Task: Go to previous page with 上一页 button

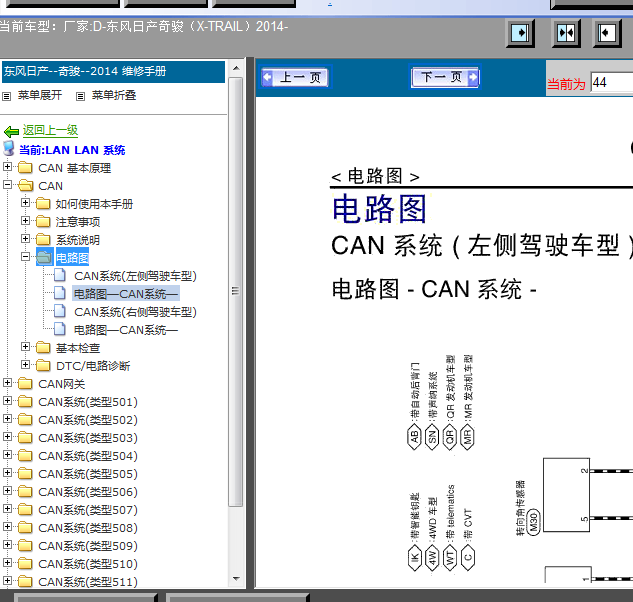Action: pos(294,78)
